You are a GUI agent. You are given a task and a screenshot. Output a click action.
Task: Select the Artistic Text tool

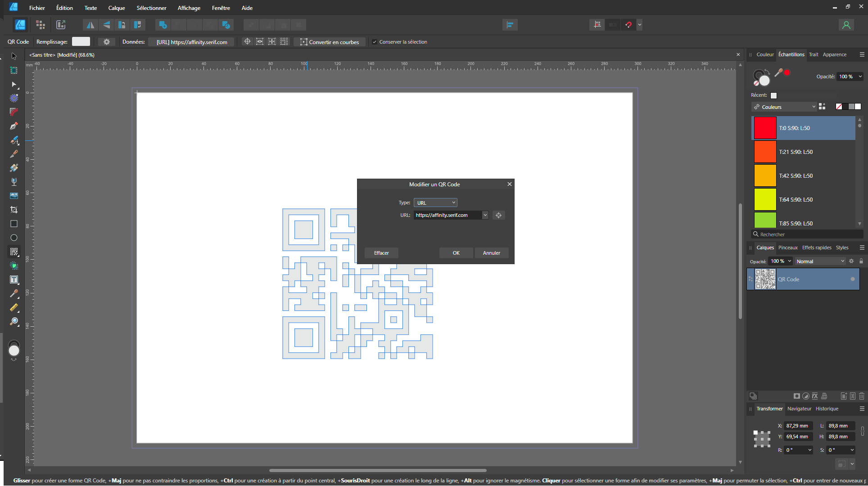(14, 279)
